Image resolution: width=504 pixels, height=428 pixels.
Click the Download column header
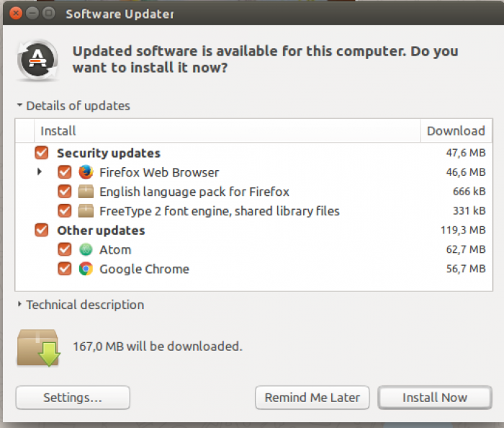456,130
